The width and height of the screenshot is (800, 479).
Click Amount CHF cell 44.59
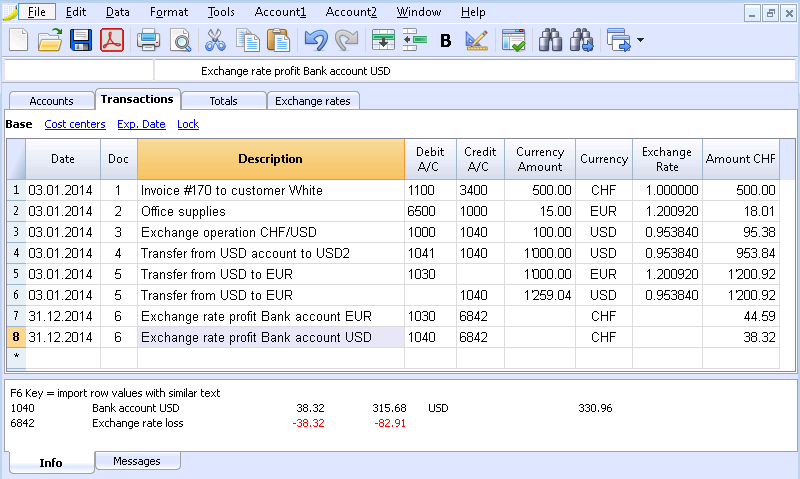(741, 316)
